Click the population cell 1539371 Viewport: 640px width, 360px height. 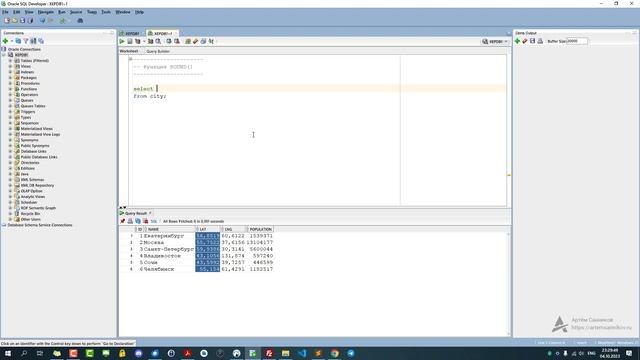point(261,236)
